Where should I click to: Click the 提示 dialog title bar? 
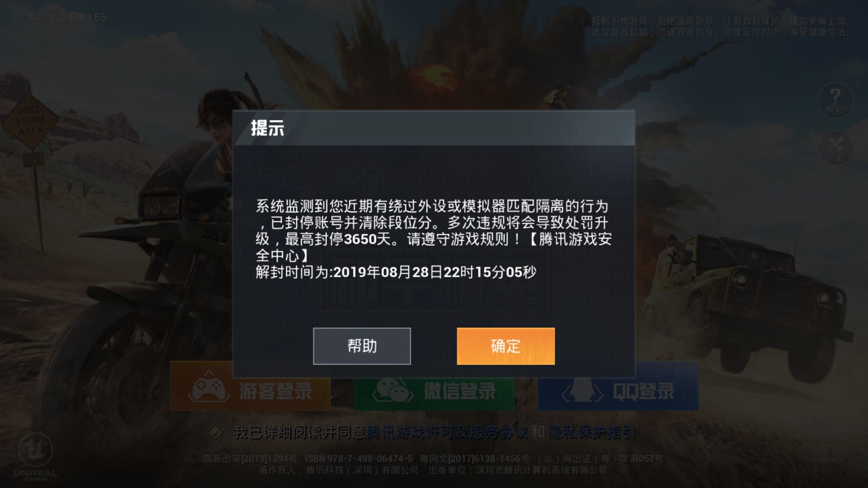point(434,128)
